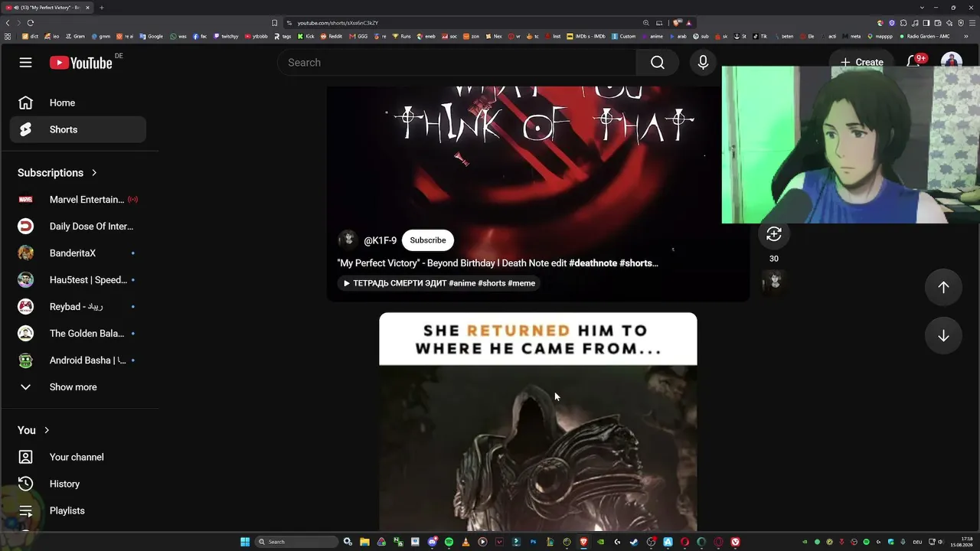Viewport: 980px width, 551px height.
Task: Open Android Basha channel
Action: click(x=77, y=360)
